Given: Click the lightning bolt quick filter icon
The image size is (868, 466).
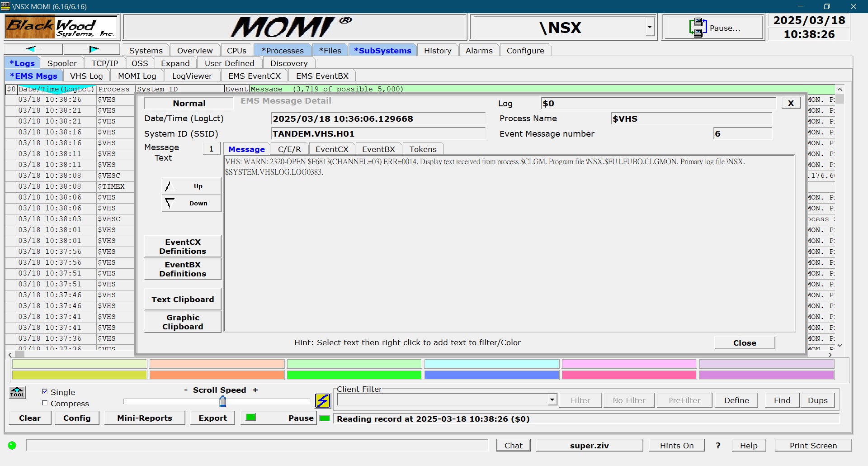Looking at the screenshot, I should pos(323,400).
